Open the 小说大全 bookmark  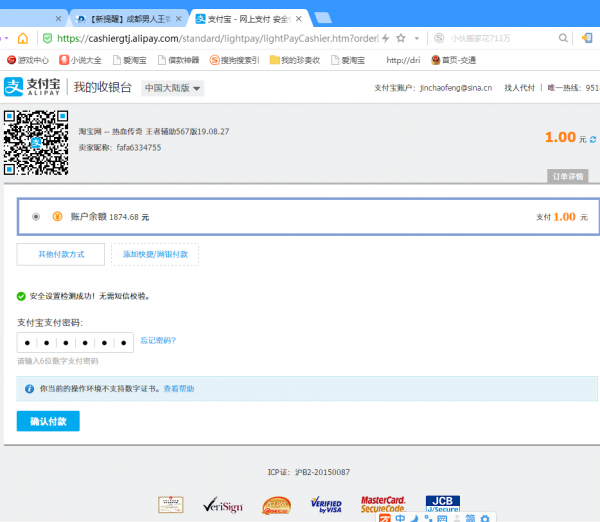pos(80,60)
